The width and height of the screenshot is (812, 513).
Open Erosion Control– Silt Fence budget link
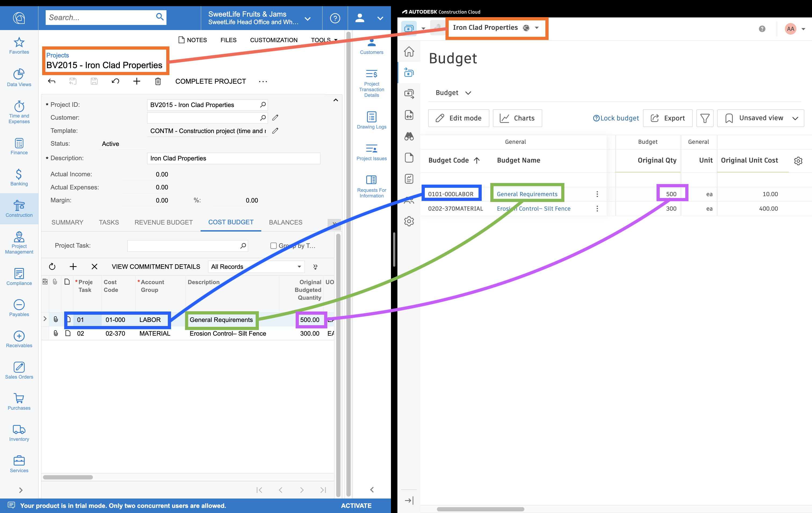point(534,208)
